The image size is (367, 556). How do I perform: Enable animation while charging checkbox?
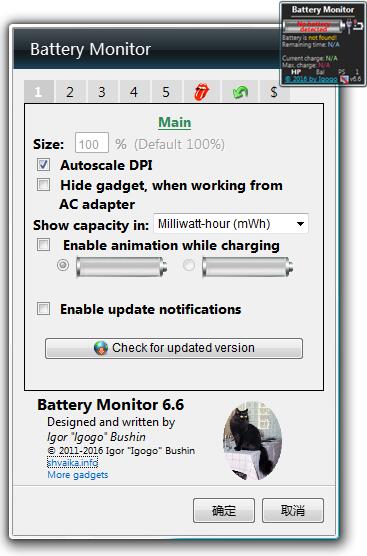click(44, 245)
